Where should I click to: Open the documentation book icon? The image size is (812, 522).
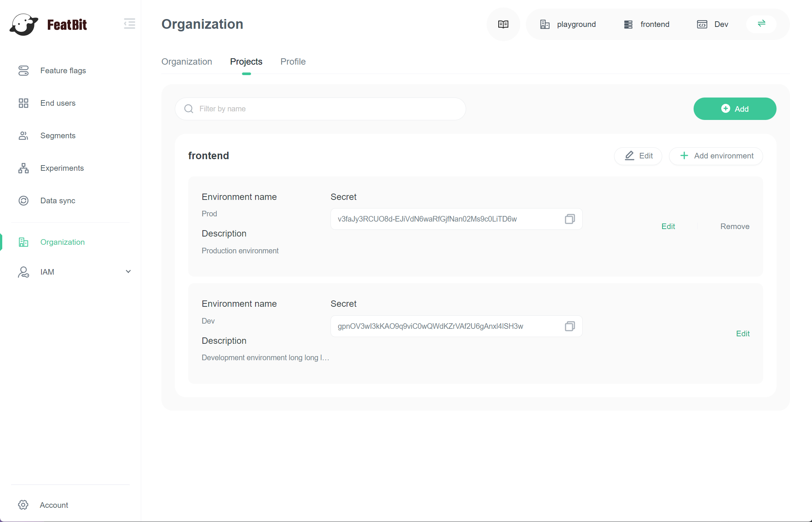pos(503,24)
